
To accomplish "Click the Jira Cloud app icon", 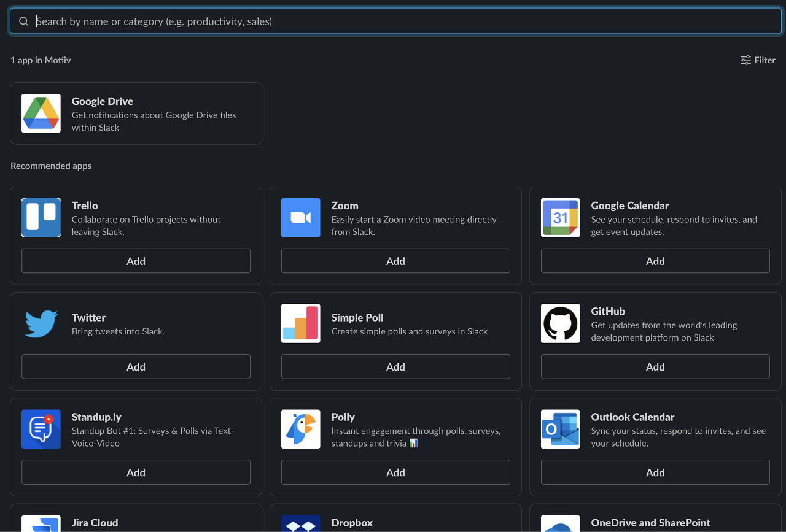I will (x=41, y=523).
